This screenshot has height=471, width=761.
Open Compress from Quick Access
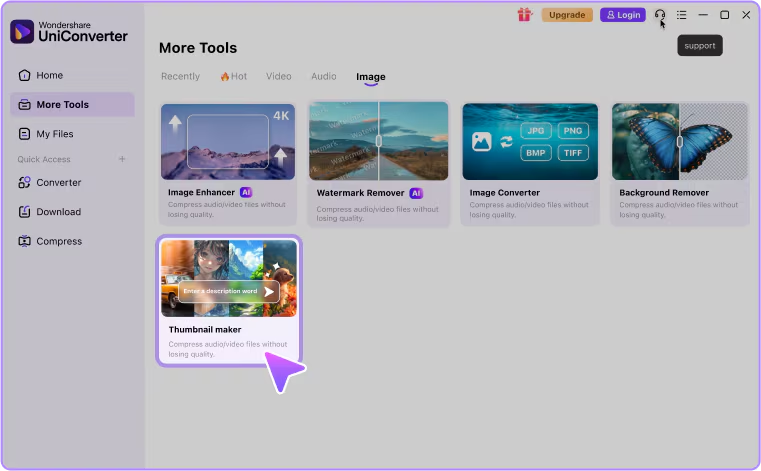click(x=72, y=241)
